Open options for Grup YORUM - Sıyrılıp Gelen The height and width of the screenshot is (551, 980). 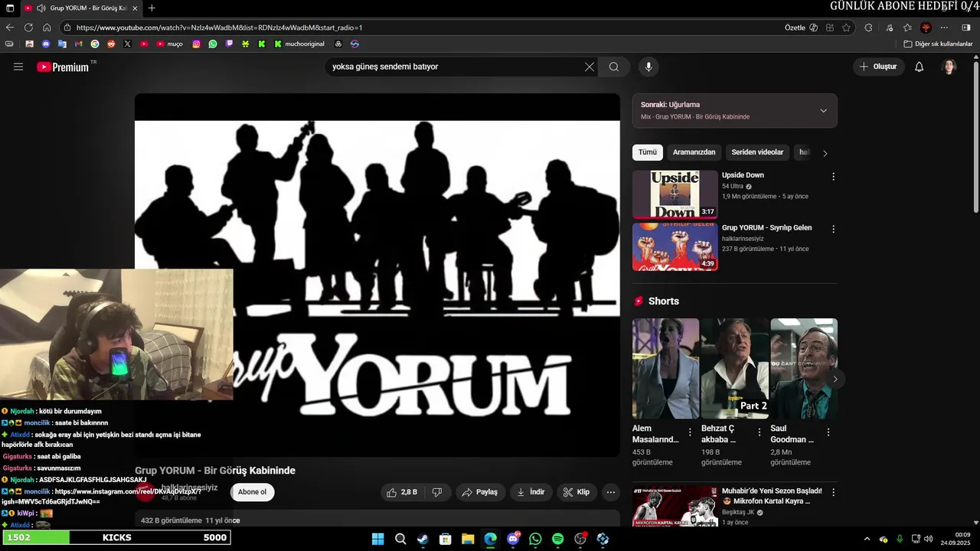(x=834, y=229)
